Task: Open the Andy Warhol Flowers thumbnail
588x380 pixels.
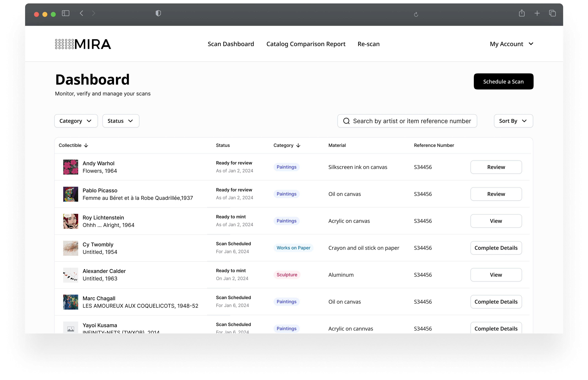Action: pyautogui.click(x=70, y=167)
